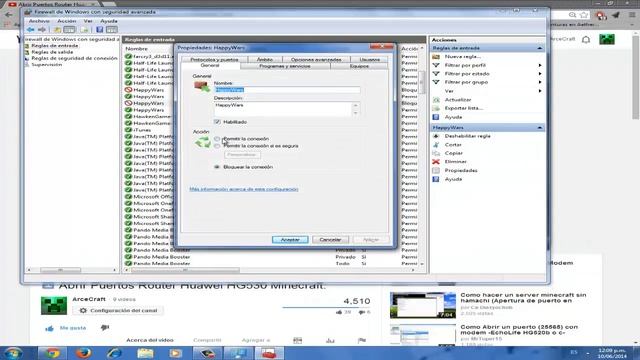Click the Cancelar button
Screen dimensions: 640x360
(330, 240)
